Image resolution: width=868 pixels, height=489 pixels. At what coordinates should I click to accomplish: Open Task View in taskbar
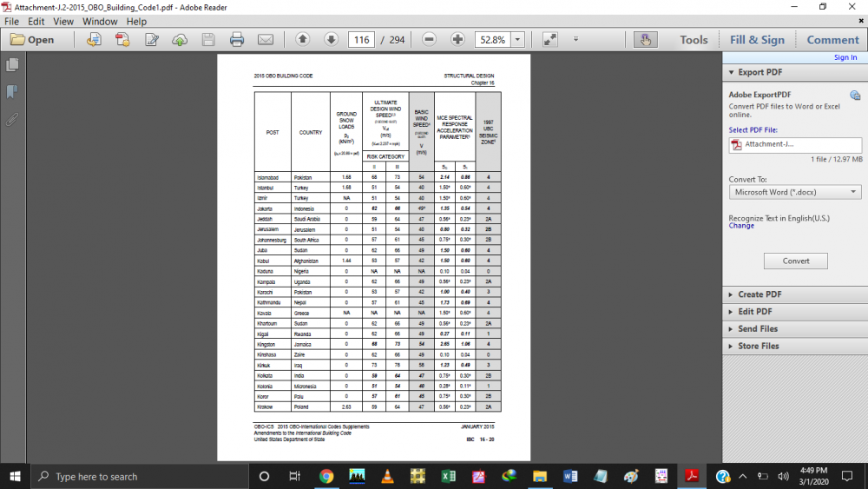tap(294, 476)
